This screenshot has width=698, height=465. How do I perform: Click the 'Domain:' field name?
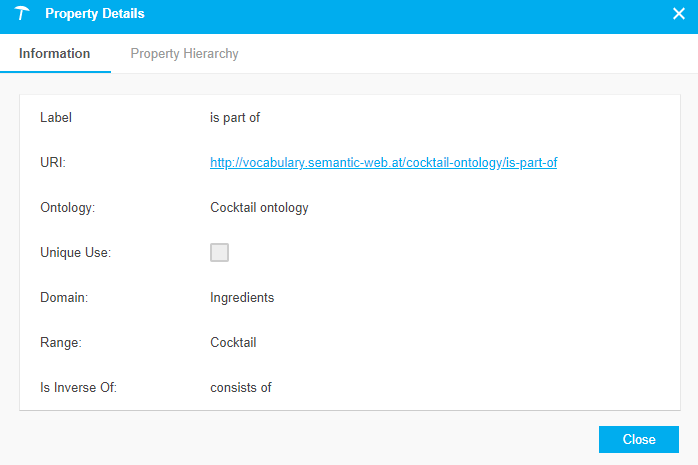tap(63, 297)
